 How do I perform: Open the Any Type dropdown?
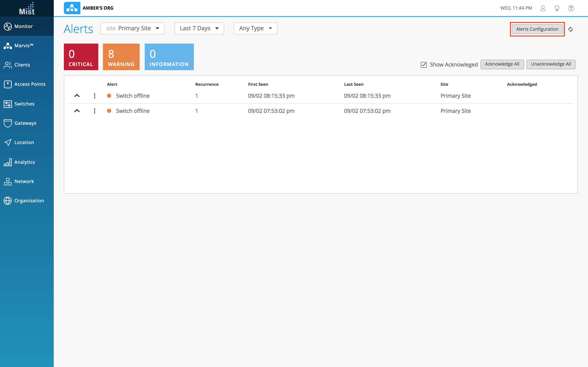pyautogui.click(x=255, y=28)
